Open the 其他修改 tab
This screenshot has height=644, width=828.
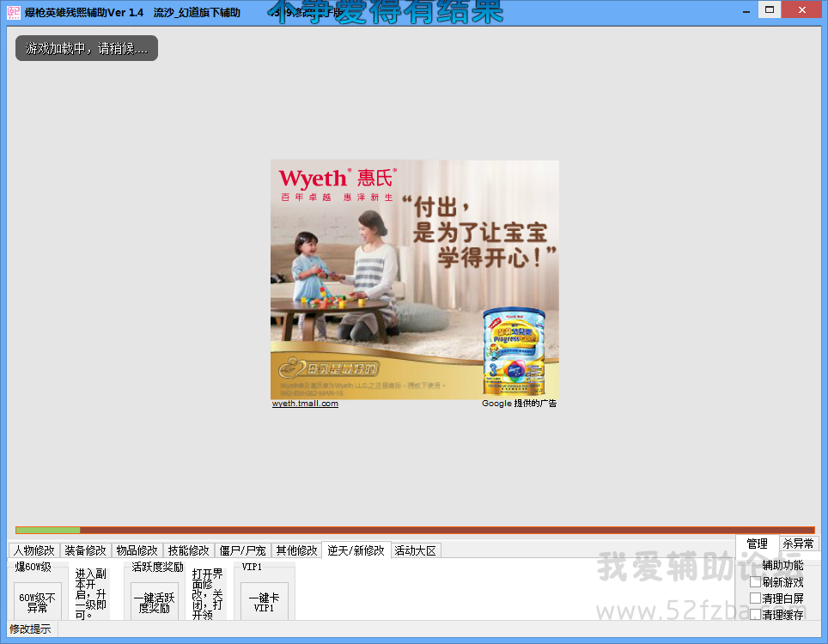[297, 550]
